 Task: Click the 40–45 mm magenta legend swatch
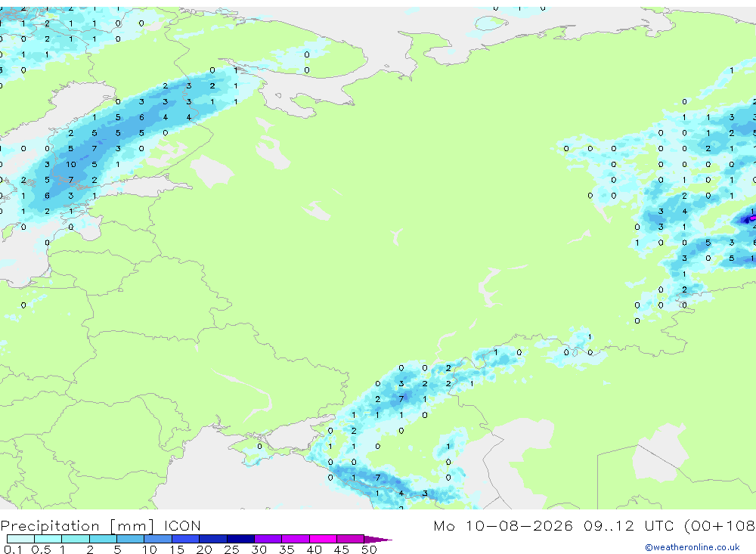click(323, 539)
